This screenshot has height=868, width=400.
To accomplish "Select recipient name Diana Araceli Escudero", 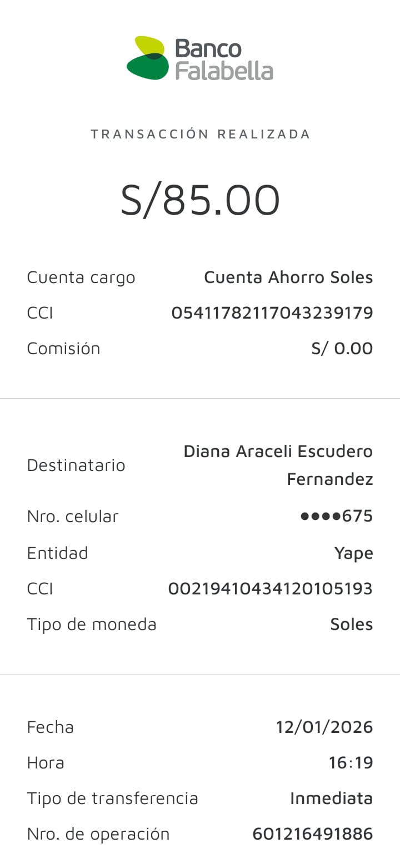I will point(278,451).
